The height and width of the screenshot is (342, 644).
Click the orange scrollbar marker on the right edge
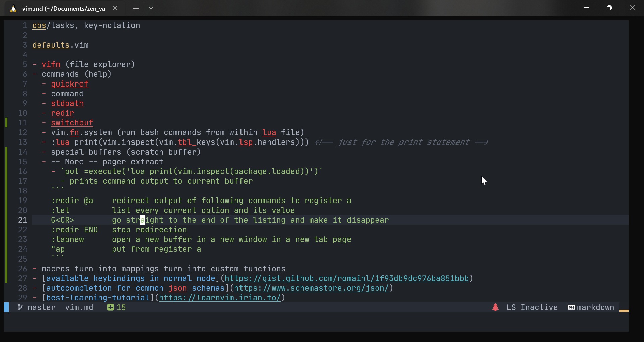tap(624, 311)
